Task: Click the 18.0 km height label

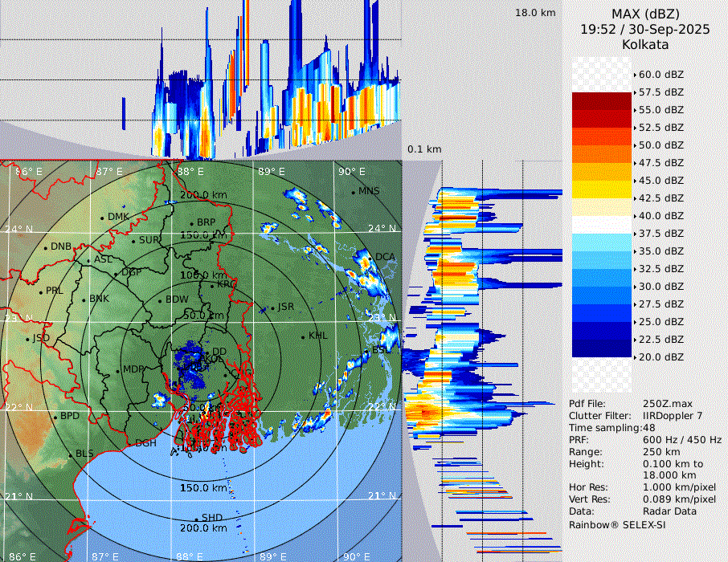Action: coord(535,13)
